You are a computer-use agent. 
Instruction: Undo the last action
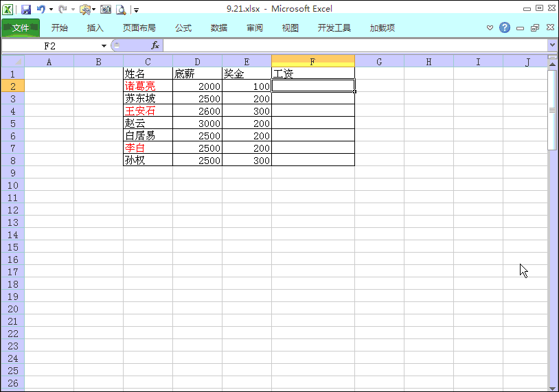pos(41,9)
